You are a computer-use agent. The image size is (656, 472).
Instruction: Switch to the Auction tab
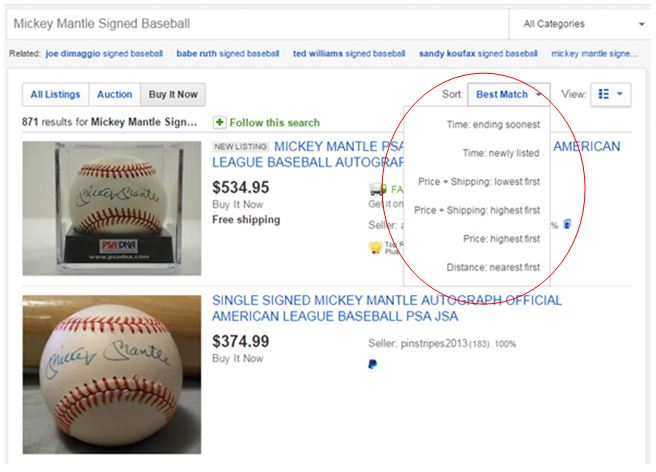[x=115, y=95]
